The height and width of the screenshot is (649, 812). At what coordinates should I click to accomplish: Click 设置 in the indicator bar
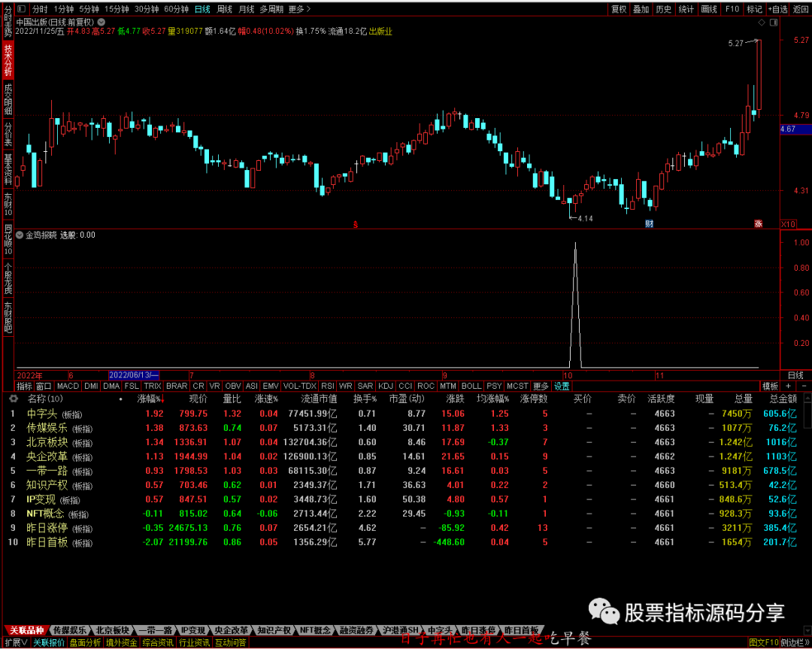coord(562,387)
